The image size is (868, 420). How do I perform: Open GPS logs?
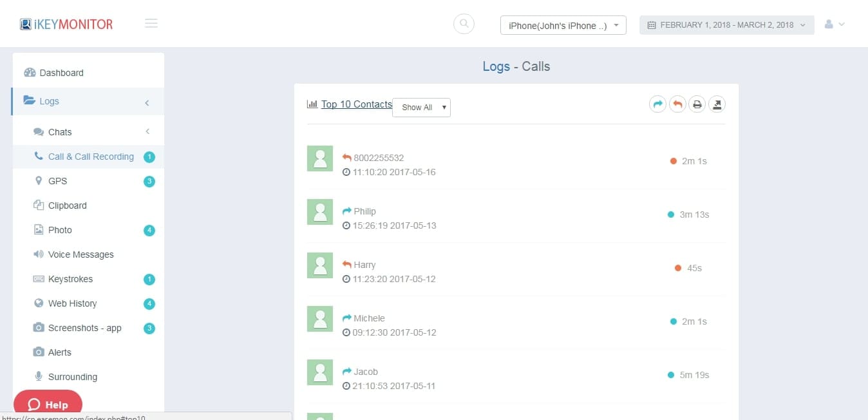[x=57, y=181]
